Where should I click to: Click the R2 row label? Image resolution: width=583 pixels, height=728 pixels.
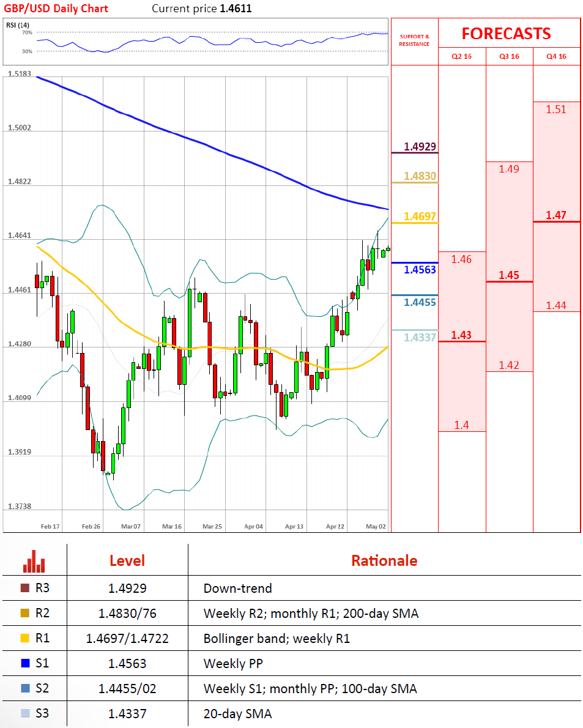(42, 614)
